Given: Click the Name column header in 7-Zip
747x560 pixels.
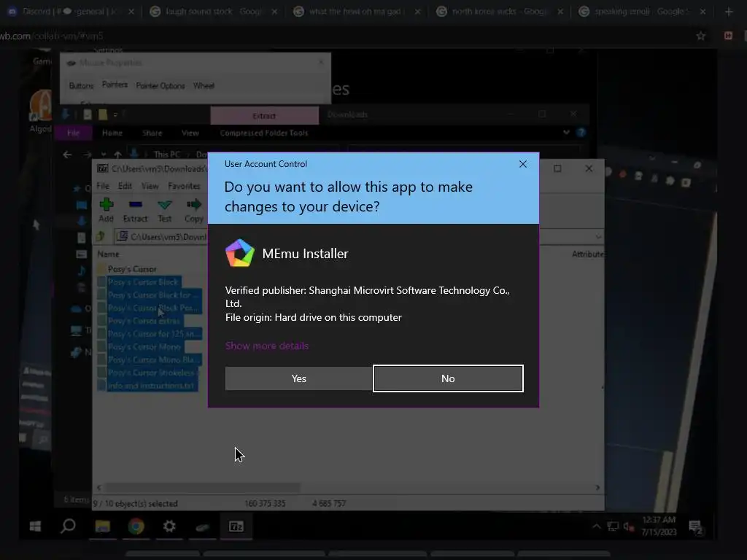Looking at the screenshot, I should [x=108, y=254].
